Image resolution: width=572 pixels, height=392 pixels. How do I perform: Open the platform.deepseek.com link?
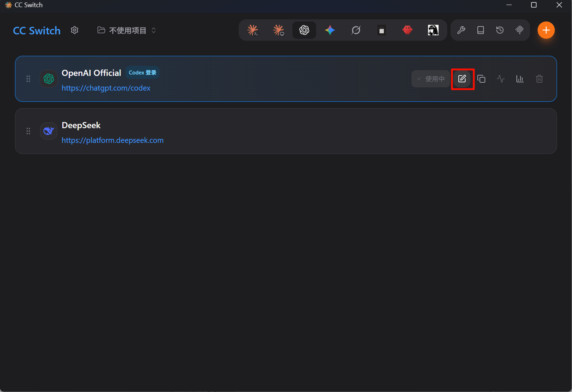(113, 140)
